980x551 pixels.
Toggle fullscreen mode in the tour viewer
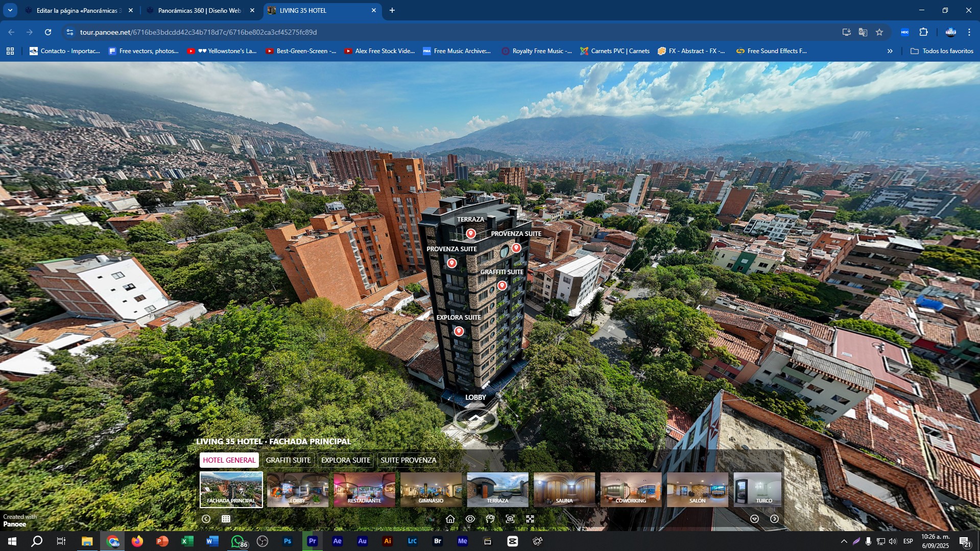pyautogui.click(x=530, y=519)
